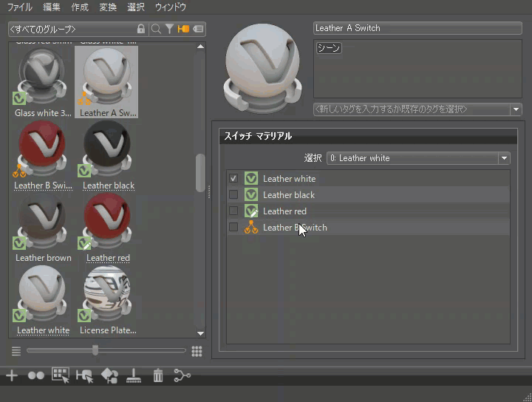Open the 編集 menu
This screenshot has height=402, width=532.
click(52, 7)
